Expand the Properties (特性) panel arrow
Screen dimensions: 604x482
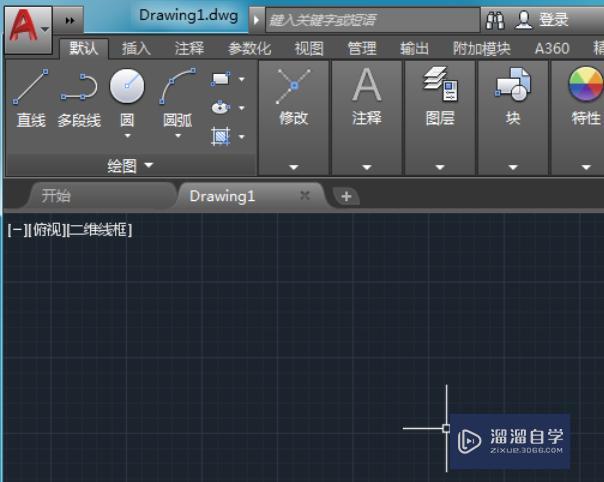[586, 167]
